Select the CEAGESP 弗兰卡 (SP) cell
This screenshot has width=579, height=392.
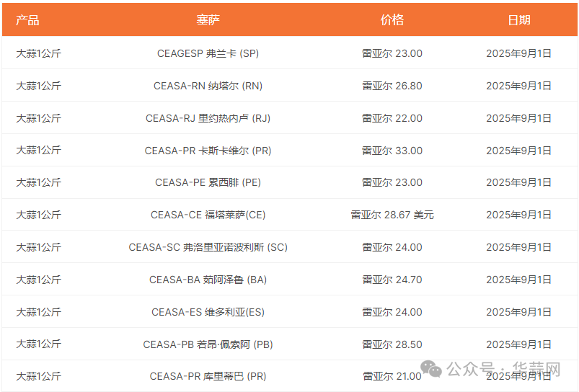pos(208,53)
